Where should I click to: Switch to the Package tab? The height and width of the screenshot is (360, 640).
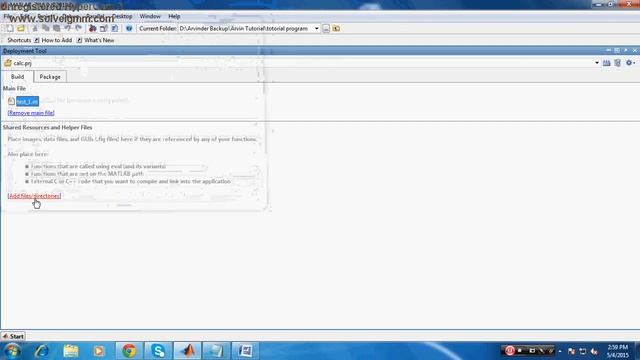click(50, 77)
